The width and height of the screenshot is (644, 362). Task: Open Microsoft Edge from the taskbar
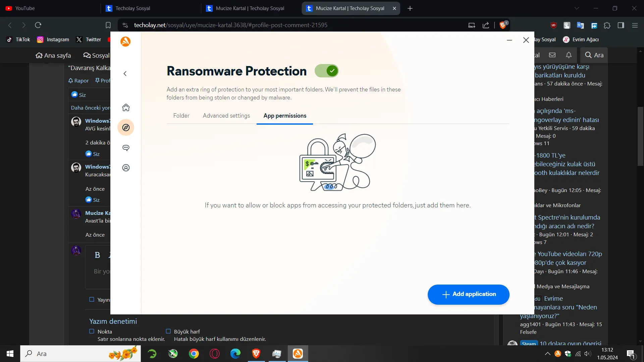pyautogui.click(x=235, y=354)
